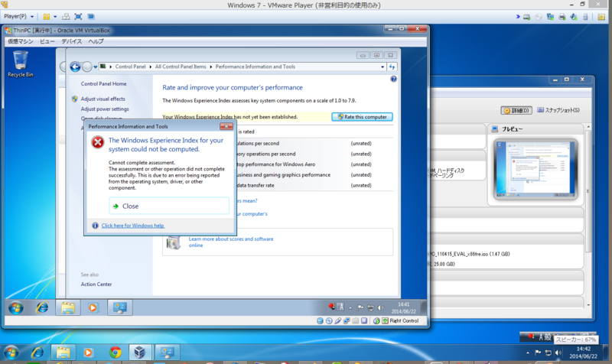This screenshot has width=612, height=364.
Task: Click All Control Panel Items breadcrumb
Action: [x=181, y=67]
